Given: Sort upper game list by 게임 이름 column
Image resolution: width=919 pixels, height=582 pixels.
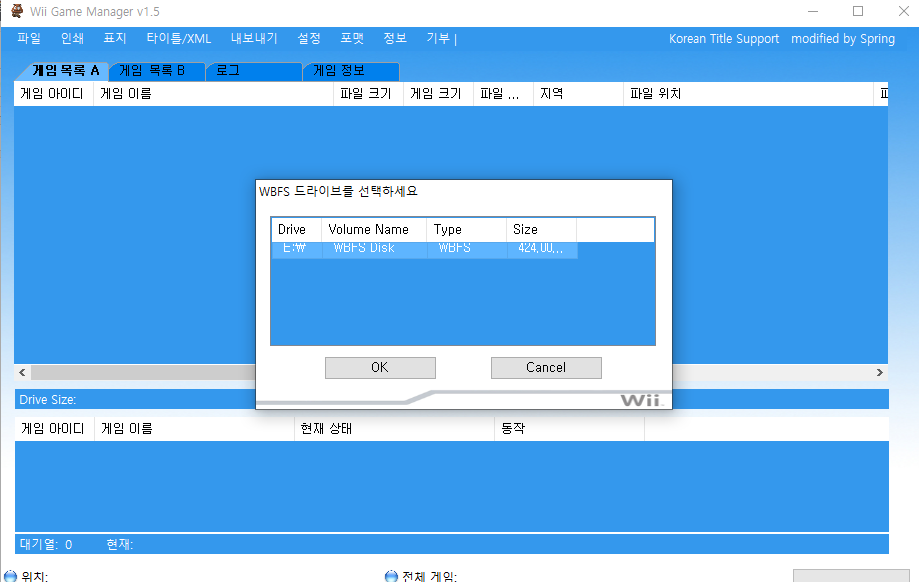Looking at the screenshot, I should point(213,94).
